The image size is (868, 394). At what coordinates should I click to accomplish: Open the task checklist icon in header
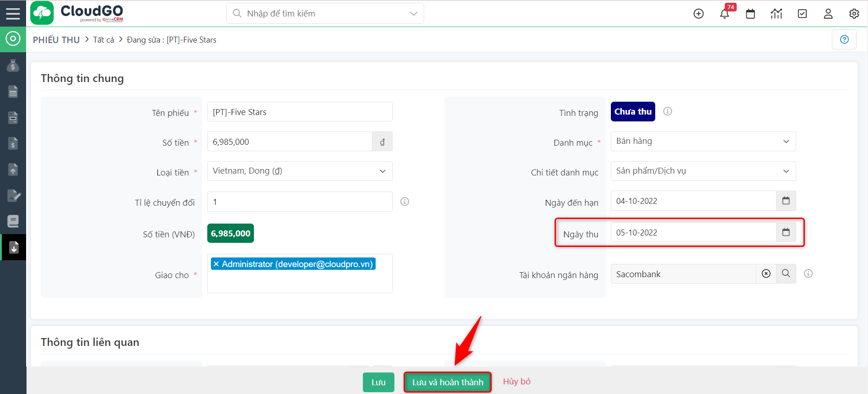tap(802, 14)
